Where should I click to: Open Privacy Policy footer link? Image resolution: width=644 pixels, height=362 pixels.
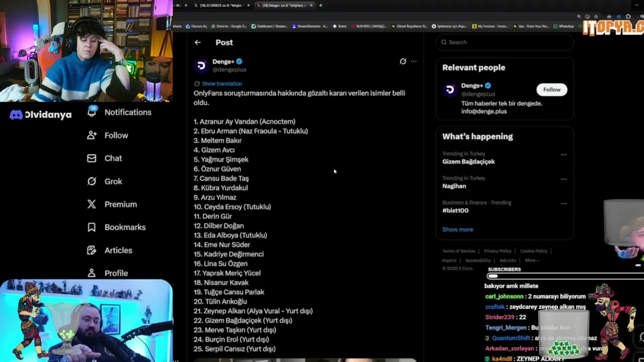pyautogui.click(x=498, y=251)
